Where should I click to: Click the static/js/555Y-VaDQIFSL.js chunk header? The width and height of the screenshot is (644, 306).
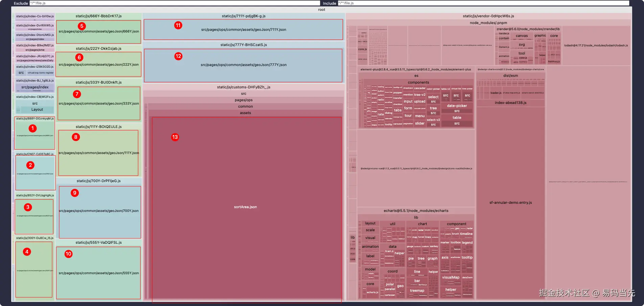[98, 242]
